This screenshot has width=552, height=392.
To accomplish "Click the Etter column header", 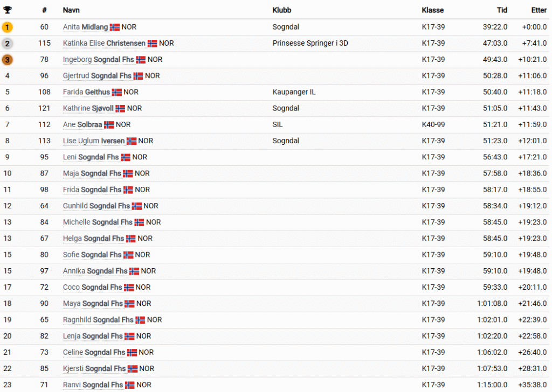I will point(539,10).
